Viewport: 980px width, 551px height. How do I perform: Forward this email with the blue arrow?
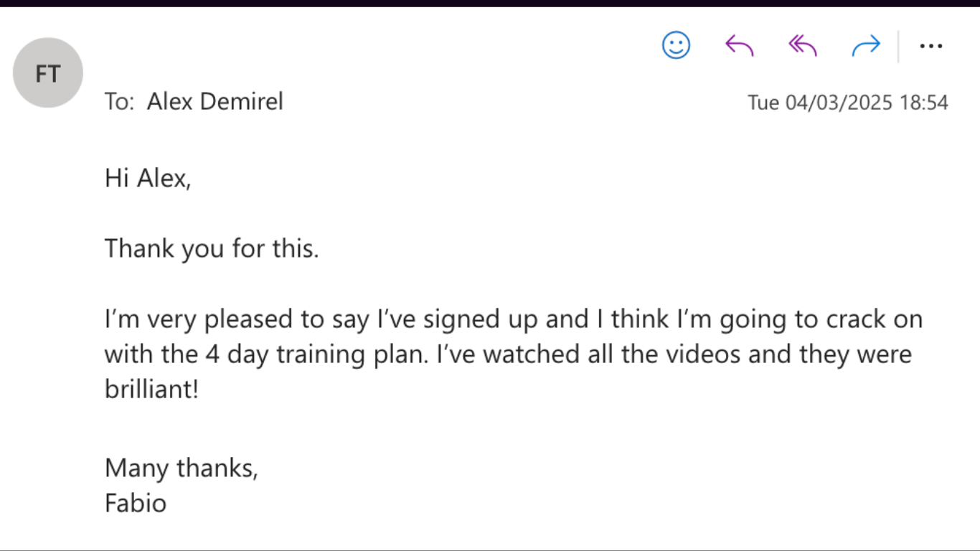(865, 46)
